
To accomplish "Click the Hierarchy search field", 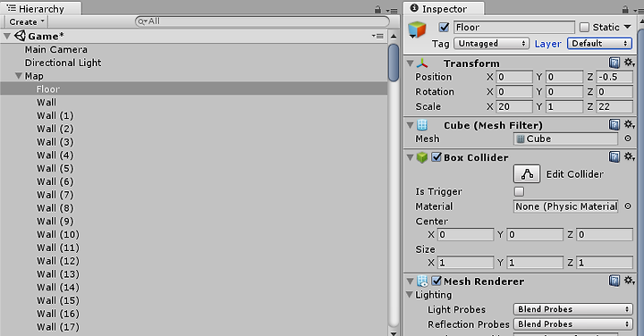I will [x=262, y=21].
